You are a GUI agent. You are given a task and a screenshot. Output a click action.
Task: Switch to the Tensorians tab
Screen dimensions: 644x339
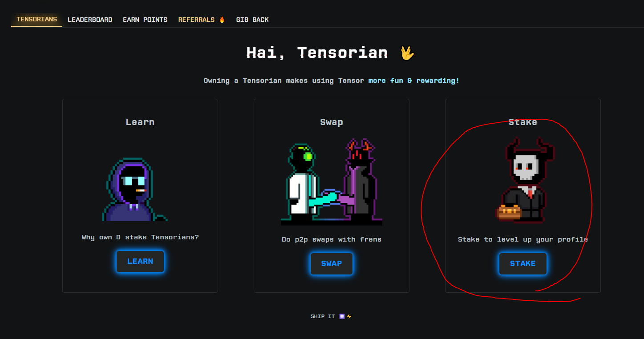(37, 20)
